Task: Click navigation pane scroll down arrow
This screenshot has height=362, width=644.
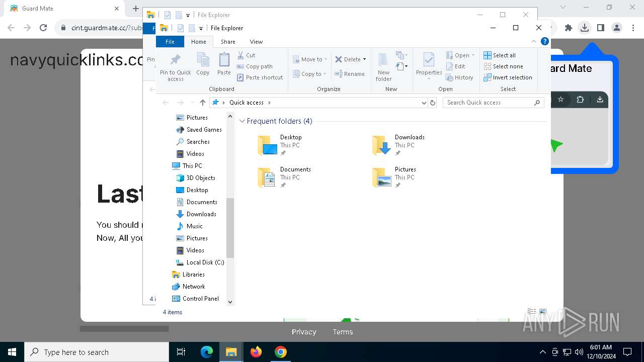Action: pos(230,302)
